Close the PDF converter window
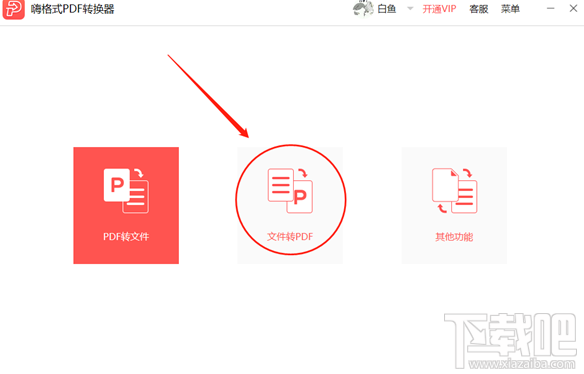Image resolution: width=584 pixels, height=374 pixels. coord(573,9)
